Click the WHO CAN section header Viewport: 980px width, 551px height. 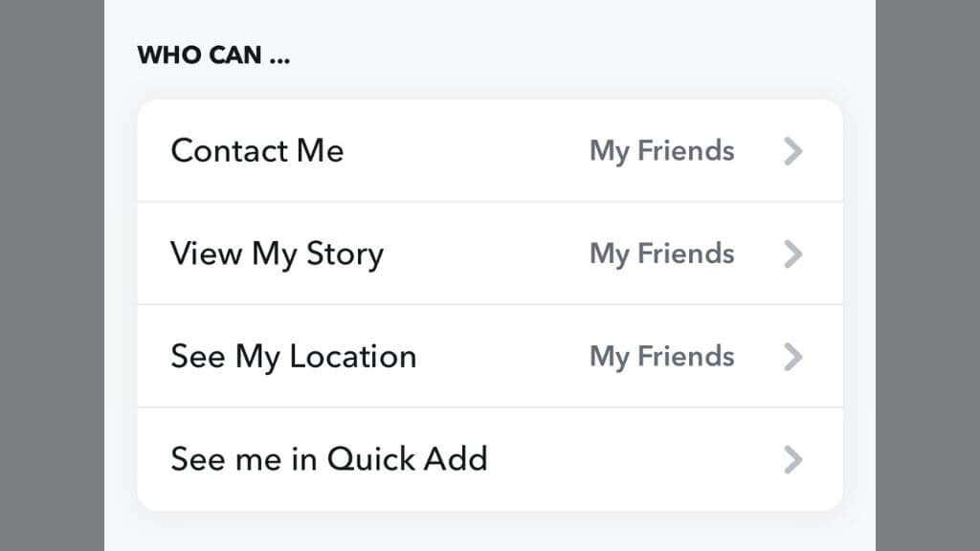(212, 55)
